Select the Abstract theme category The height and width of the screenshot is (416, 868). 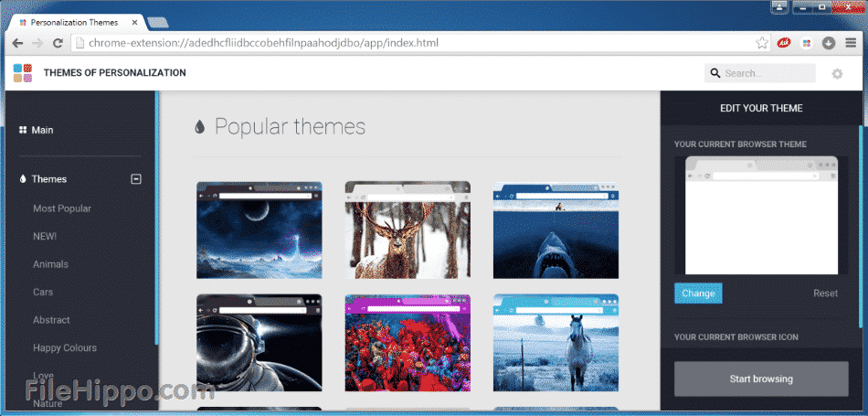click(x=51, y=320)
